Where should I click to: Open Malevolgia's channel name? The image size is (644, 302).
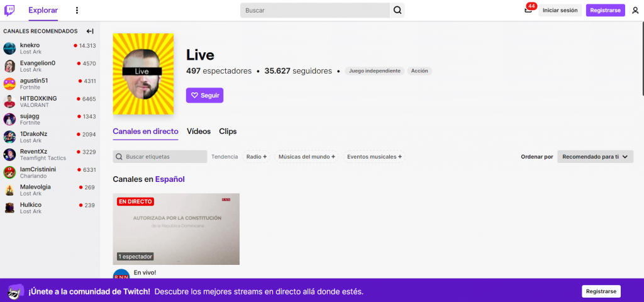coord(35,186)
